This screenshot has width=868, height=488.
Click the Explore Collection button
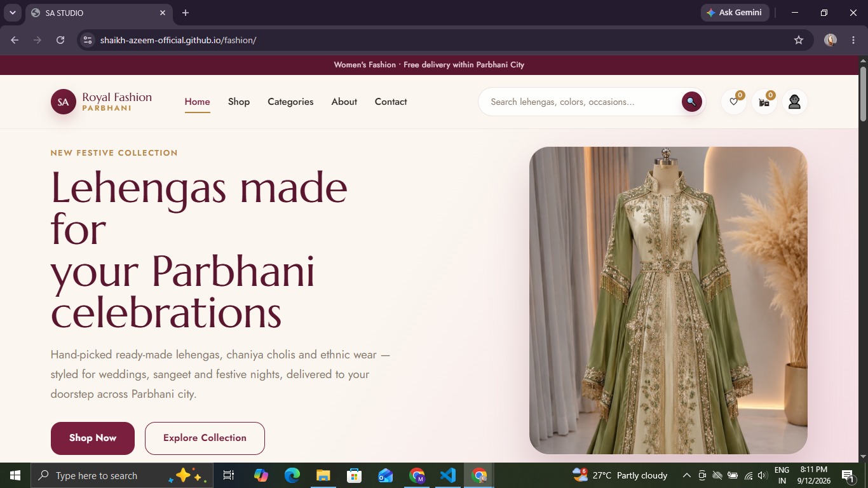coord(205,438)
